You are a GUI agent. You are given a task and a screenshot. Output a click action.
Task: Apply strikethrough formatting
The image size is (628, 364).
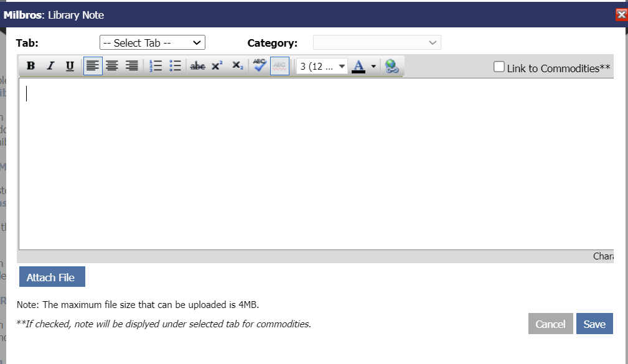pyautogui.click(x=197, y=66)
